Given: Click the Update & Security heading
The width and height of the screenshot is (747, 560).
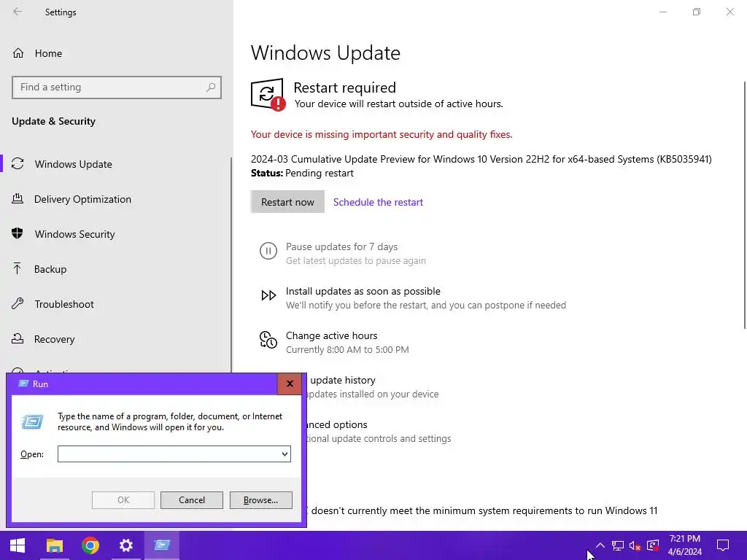Looking at the screenshot, I should (53, 121).
